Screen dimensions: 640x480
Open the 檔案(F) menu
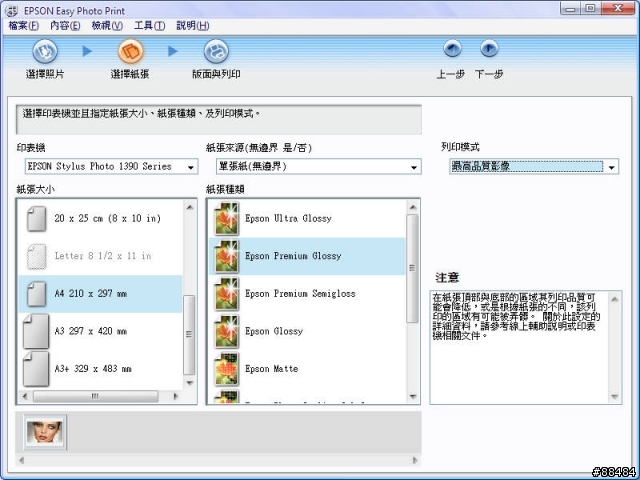pos(24,26)
